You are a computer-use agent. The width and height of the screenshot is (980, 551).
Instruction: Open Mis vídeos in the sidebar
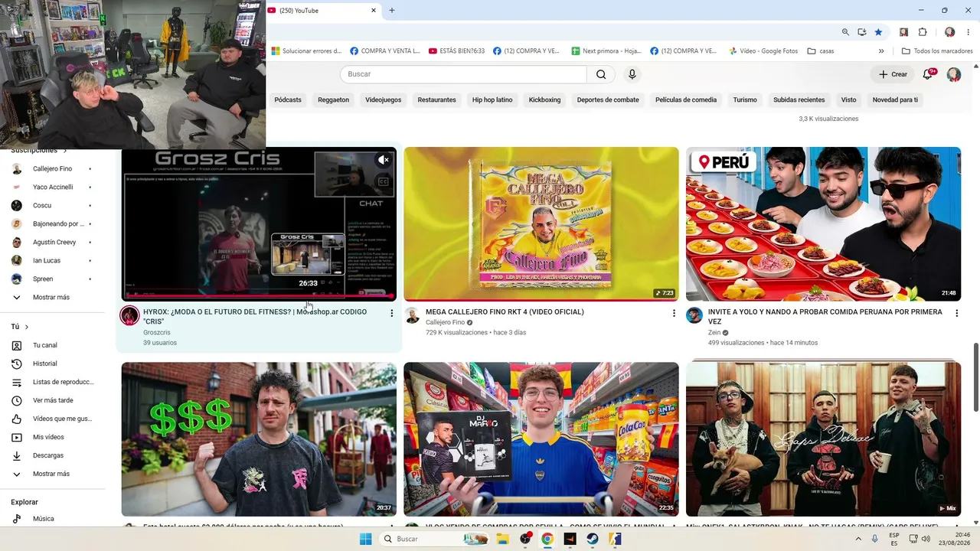pyautogui.click(x=48, y=437)
